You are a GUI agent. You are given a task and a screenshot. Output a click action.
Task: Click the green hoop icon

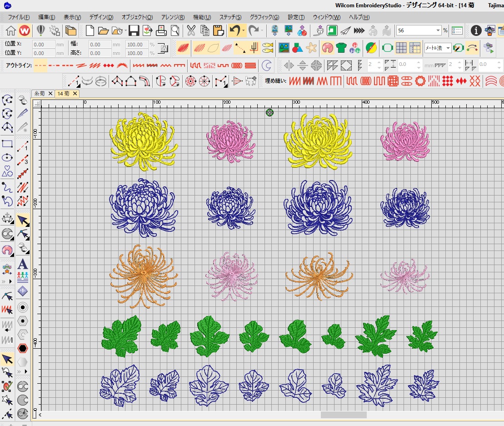387,48
